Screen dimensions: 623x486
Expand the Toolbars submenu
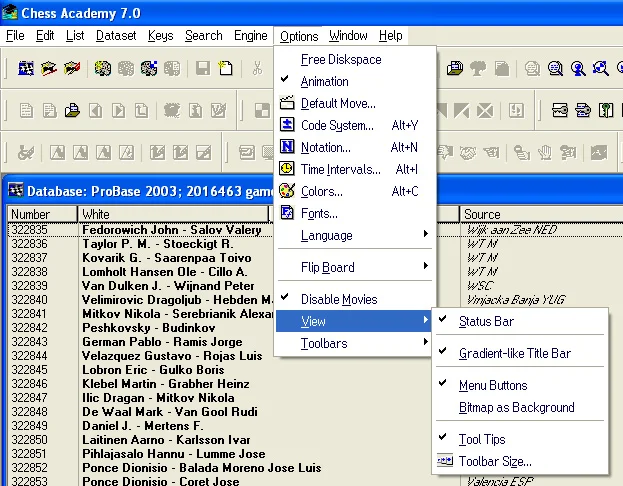pyautogui.click(x=354, y=343)
